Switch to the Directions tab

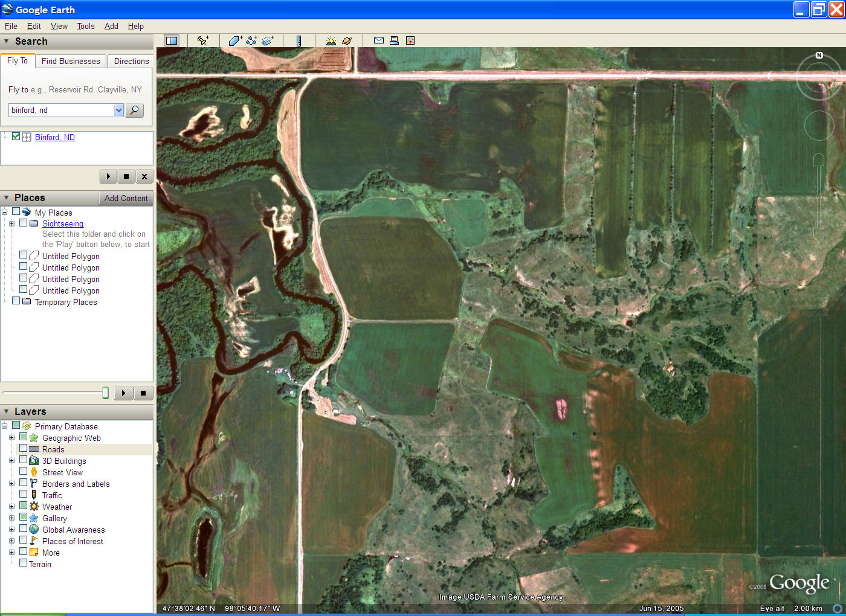pos(131,61)
